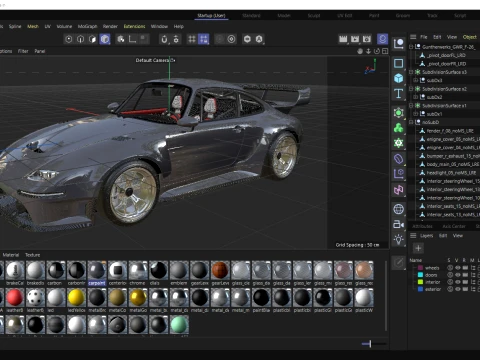Toggle the snap magnet icon
This screenshot has width=480, height=360.
coord(164,39)
